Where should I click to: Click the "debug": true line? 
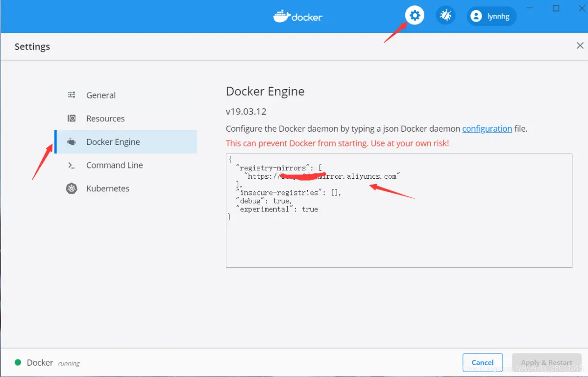[264, 201]
